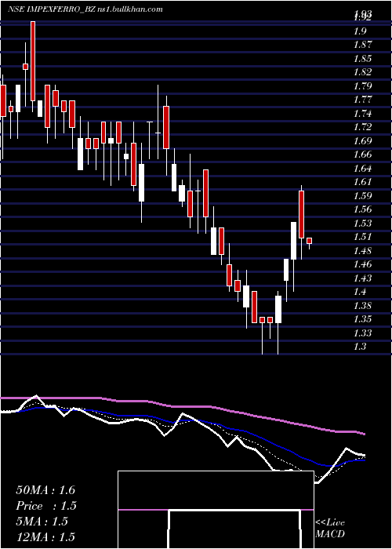Click the 1.53 price axis label
The image size is (392, 549).
click(363, 224)
